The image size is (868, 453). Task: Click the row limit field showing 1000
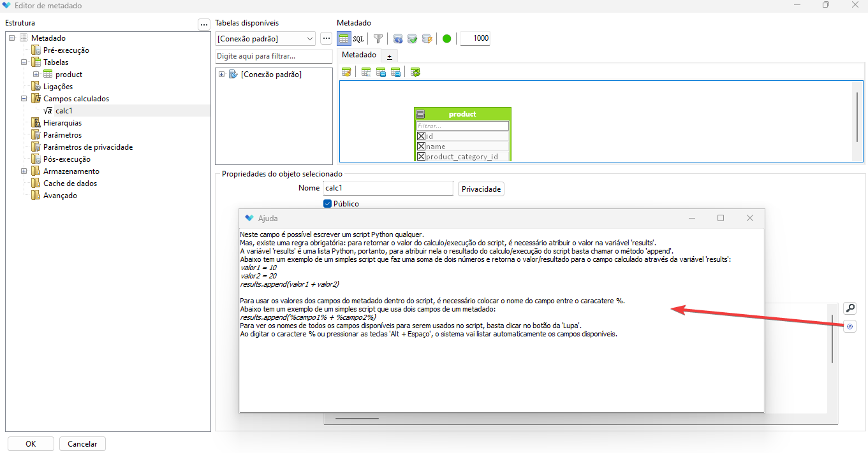coord(475,38)
